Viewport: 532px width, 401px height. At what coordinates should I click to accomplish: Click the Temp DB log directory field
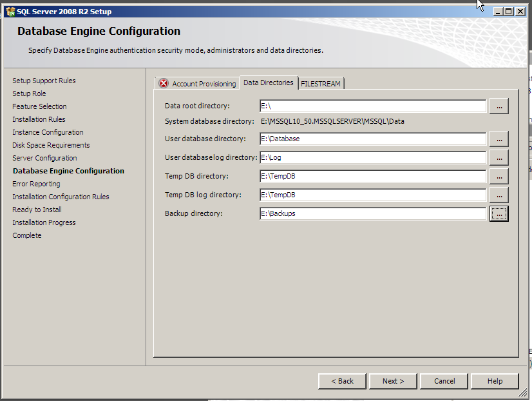373,195
